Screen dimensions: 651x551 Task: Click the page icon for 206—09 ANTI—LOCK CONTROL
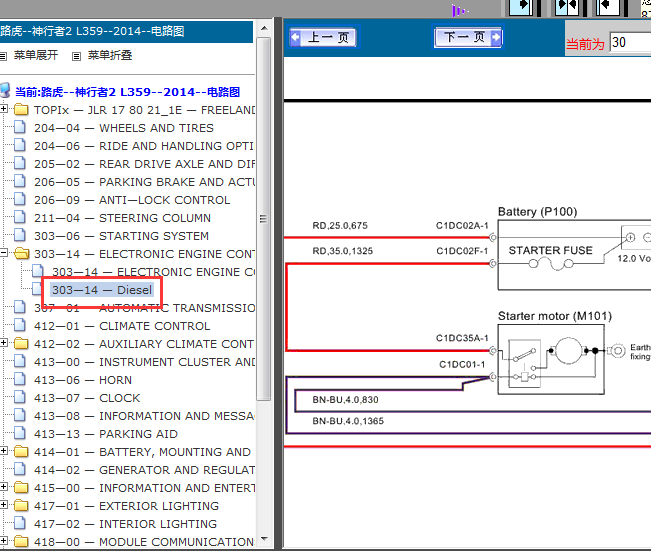tap(20, 199)
